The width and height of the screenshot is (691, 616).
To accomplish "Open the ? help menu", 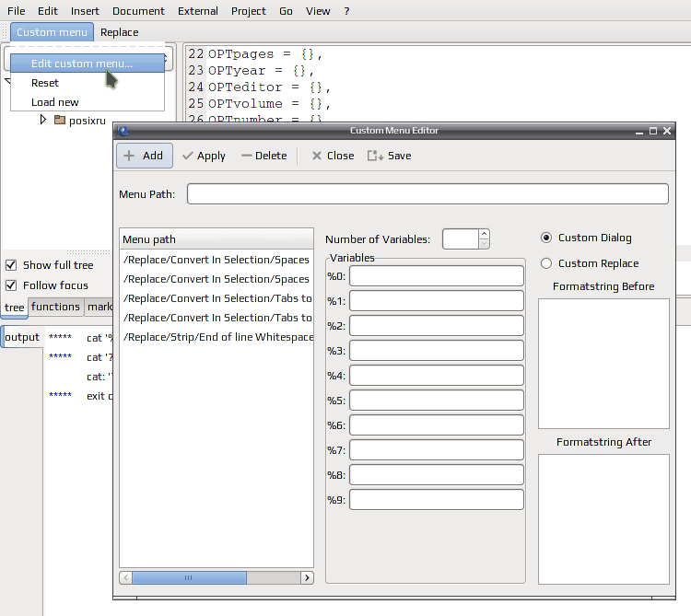I will coord(346,11).
